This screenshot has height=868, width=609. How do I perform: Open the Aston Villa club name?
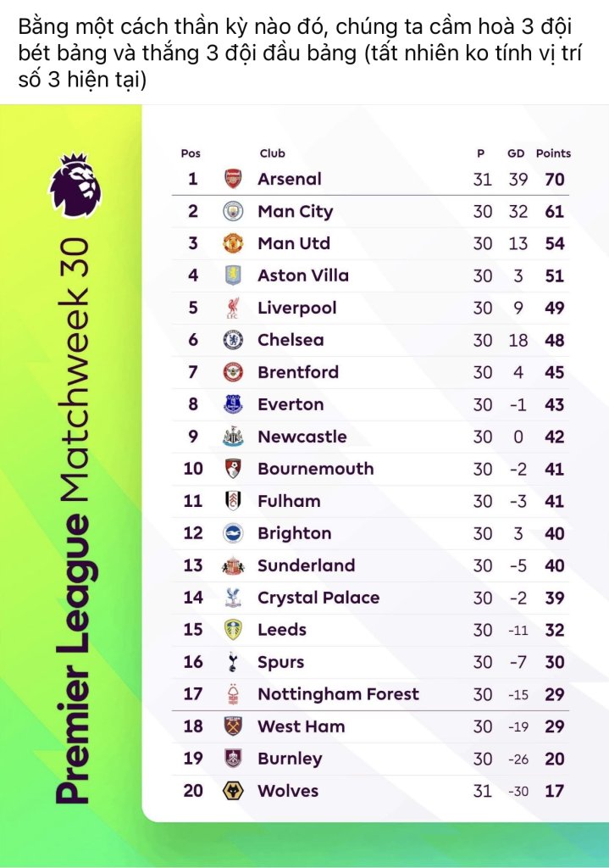pos(303,275)
